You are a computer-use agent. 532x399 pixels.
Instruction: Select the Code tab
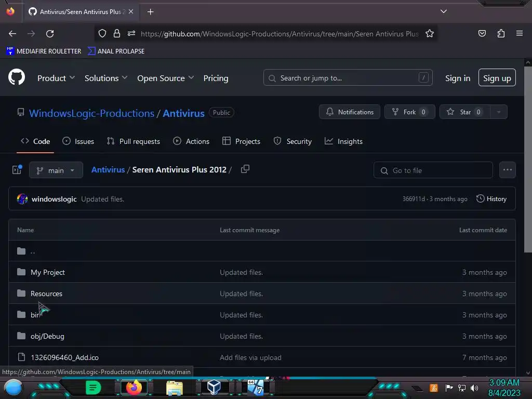35,141
